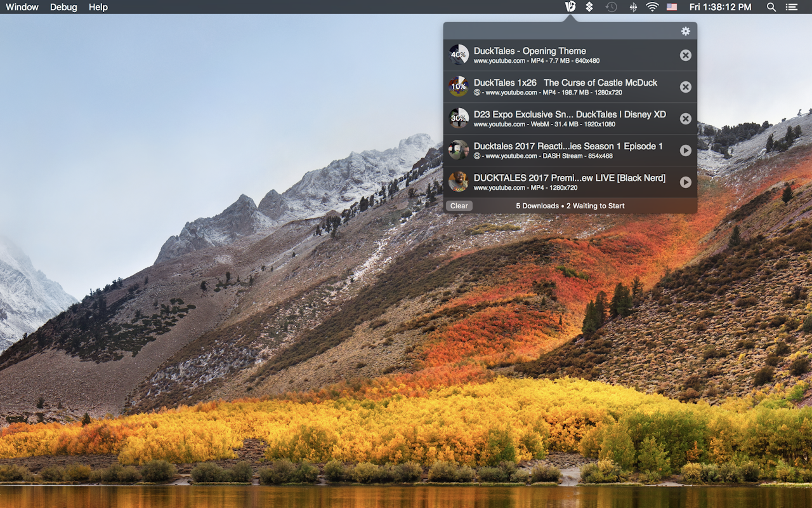Select the title DUCKTALES 2017 Premi...ew LIVE [Black Nerd]

point(570,178)
